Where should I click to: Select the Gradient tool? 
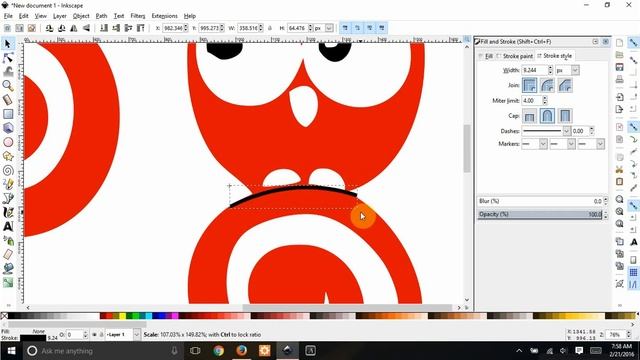8,282
